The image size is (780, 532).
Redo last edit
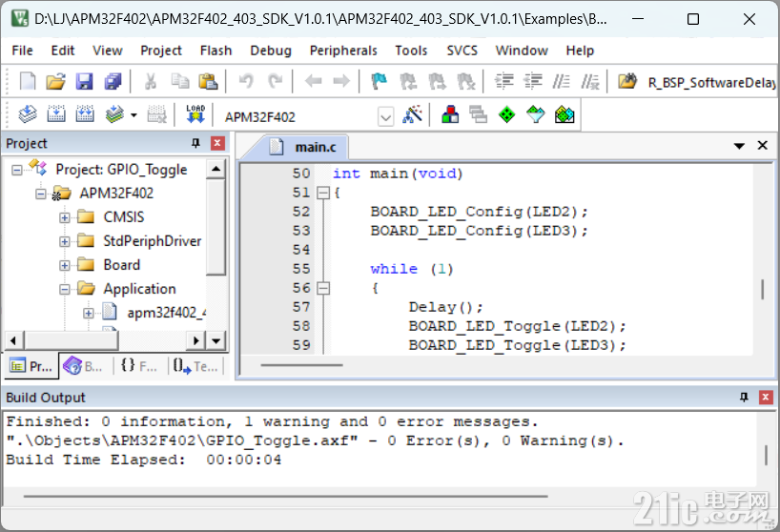[275, 81]
